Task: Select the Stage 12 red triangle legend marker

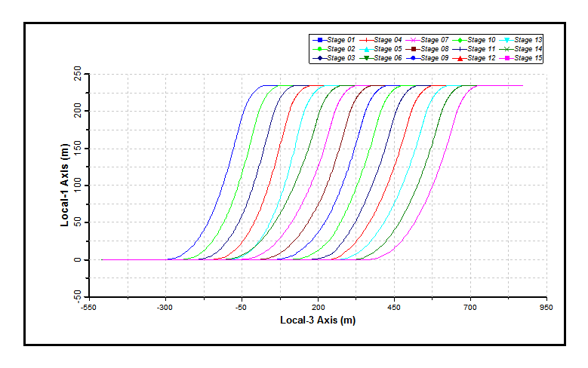Action: [x=459, y=58]
